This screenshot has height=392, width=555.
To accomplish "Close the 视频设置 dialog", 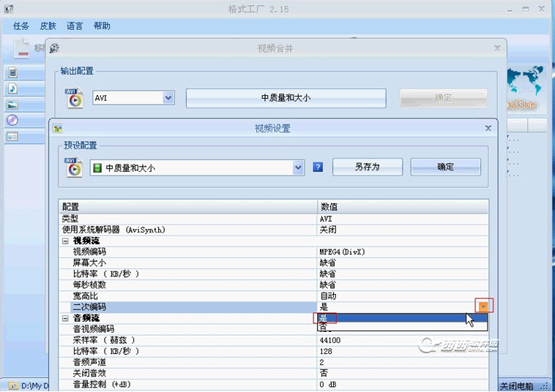I will point(488,128).
